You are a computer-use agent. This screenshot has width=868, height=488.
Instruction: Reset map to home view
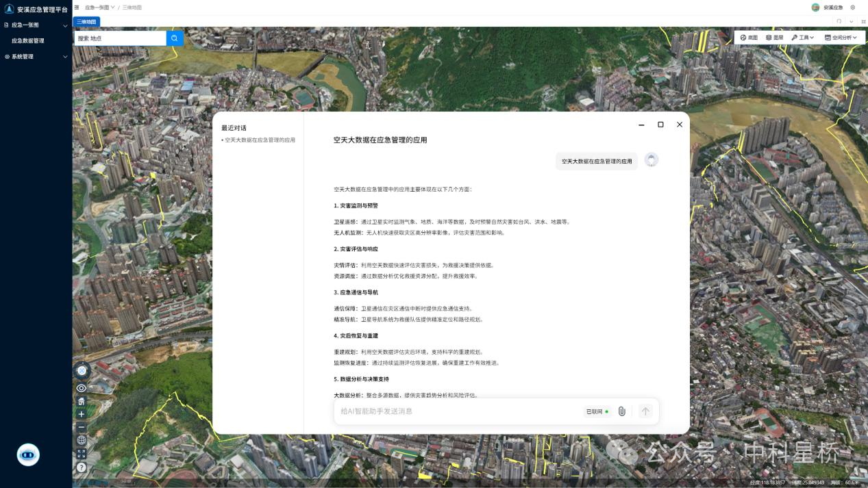tap(82, 401)
